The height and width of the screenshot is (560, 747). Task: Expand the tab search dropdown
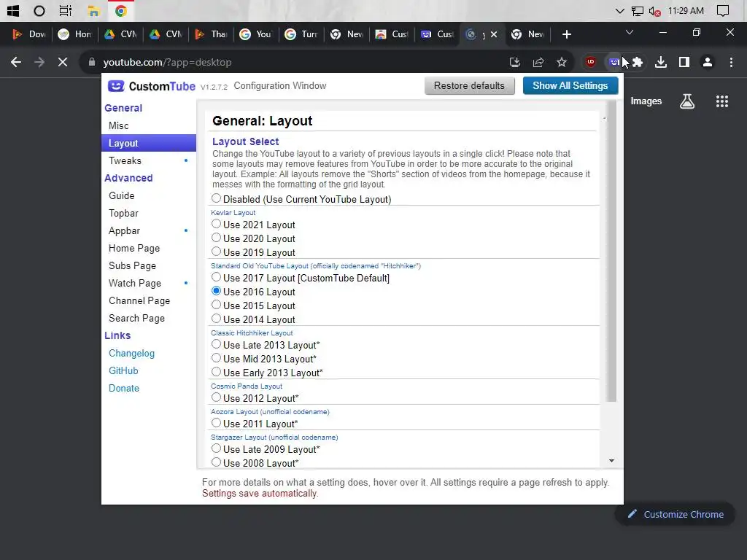(630, 32)
